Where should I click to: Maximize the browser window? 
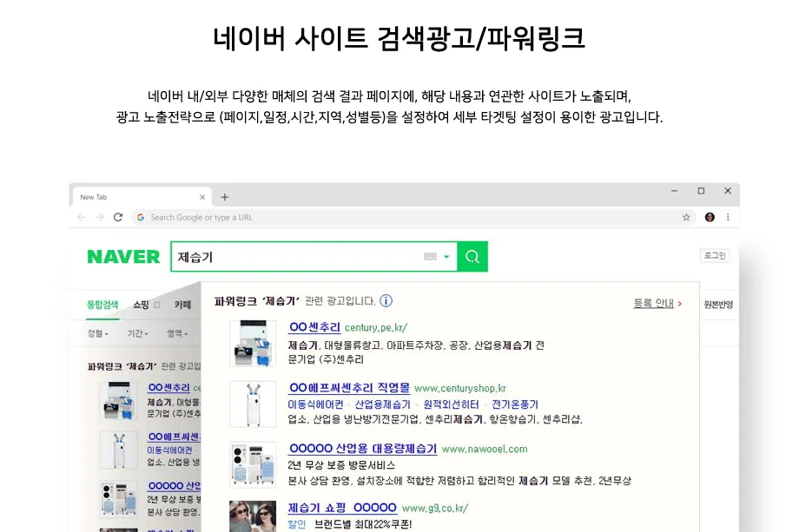701,191
